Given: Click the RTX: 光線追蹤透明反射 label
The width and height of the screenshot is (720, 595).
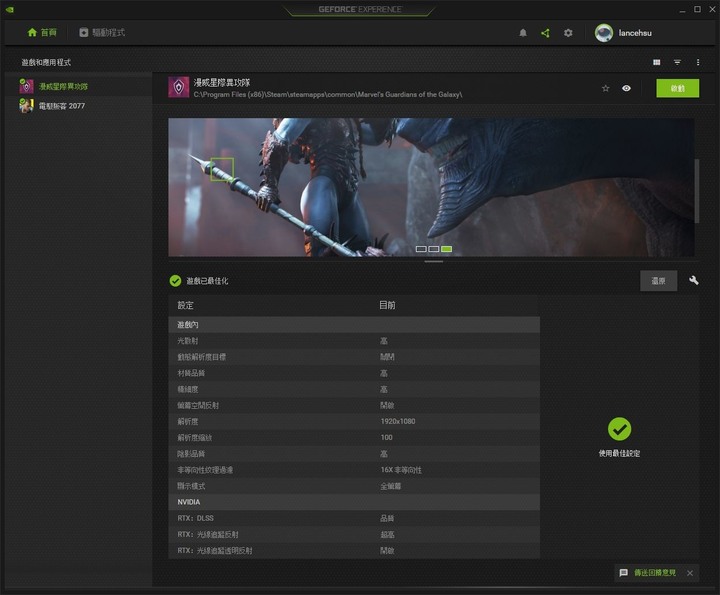Looking at the screenshot, I should tap(215, 550).
